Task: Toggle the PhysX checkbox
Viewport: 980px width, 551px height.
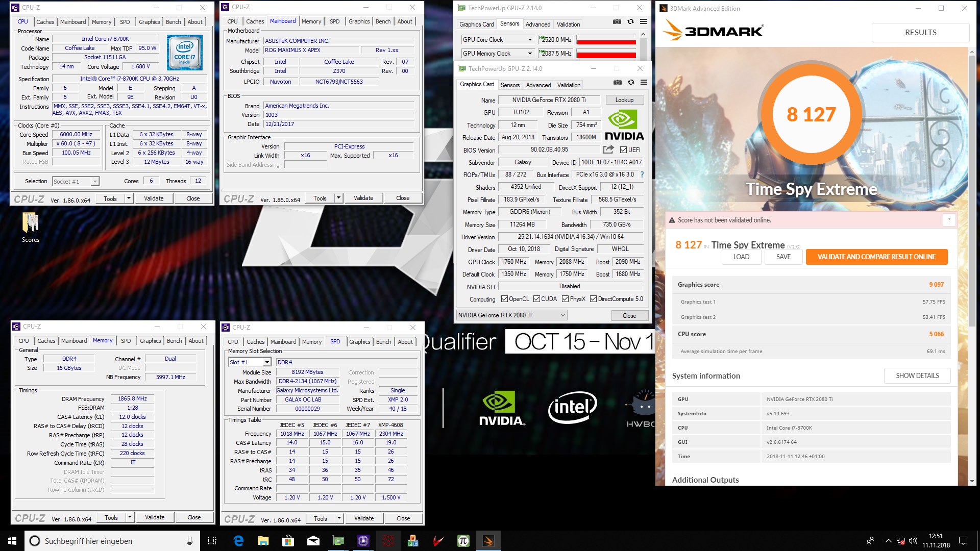Action: click(565, 299)
